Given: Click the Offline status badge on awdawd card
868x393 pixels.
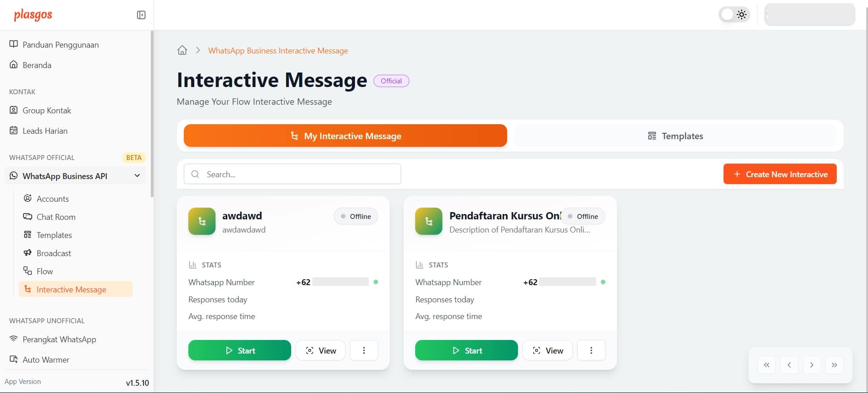Looking at the screenshot, I should 355,216.
